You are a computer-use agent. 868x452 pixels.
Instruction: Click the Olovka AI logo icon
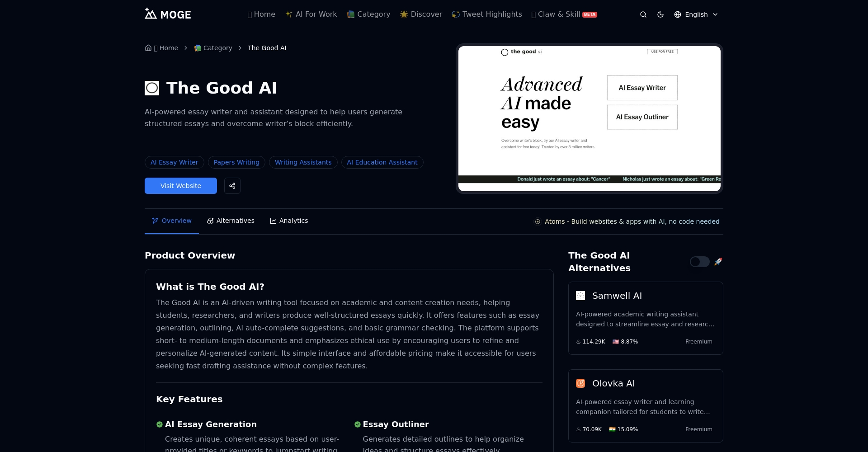pyautogui.click(x=580, y=383)
